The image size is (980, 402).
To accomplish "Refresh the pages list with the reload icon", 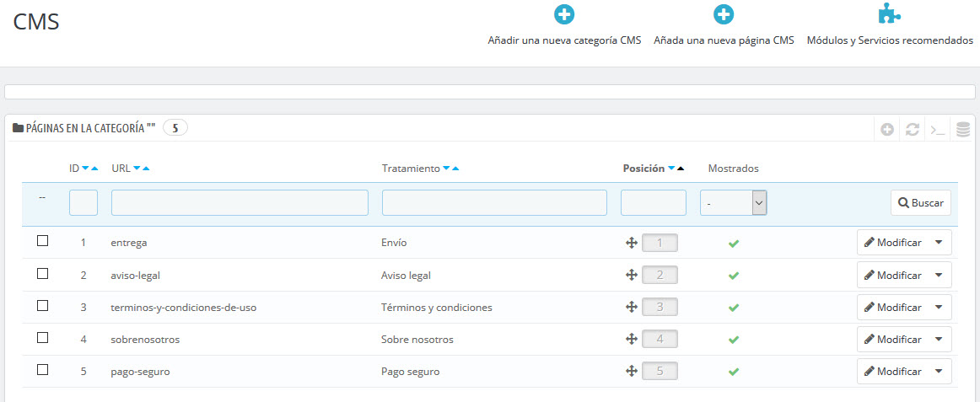I will point(913,130).
